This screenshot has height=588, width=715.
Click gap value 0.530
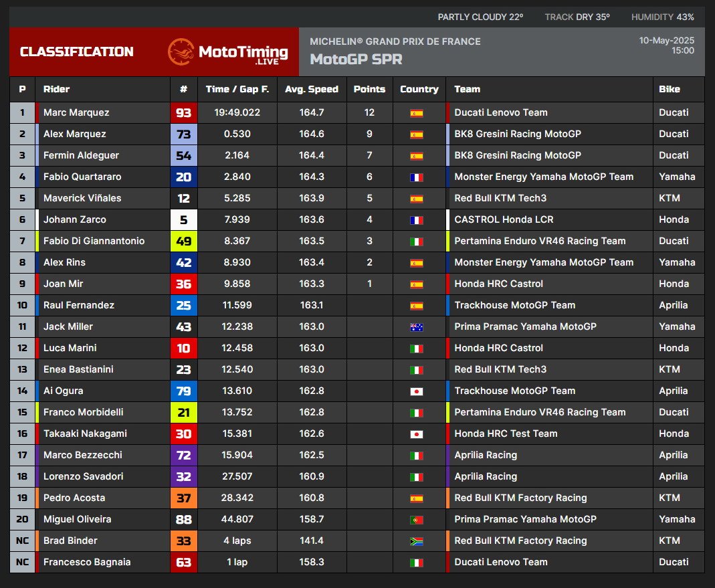click(237, 134)
